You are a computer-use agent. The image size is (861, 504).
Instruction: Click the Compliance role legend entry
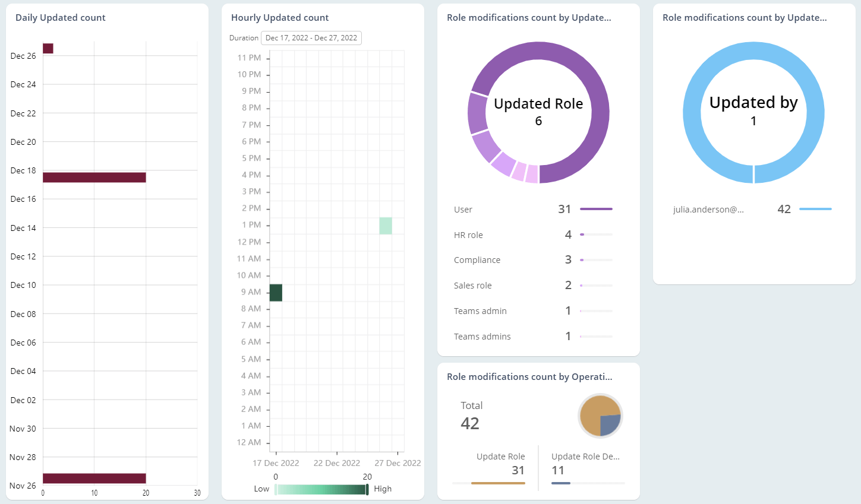click(477, 260)
